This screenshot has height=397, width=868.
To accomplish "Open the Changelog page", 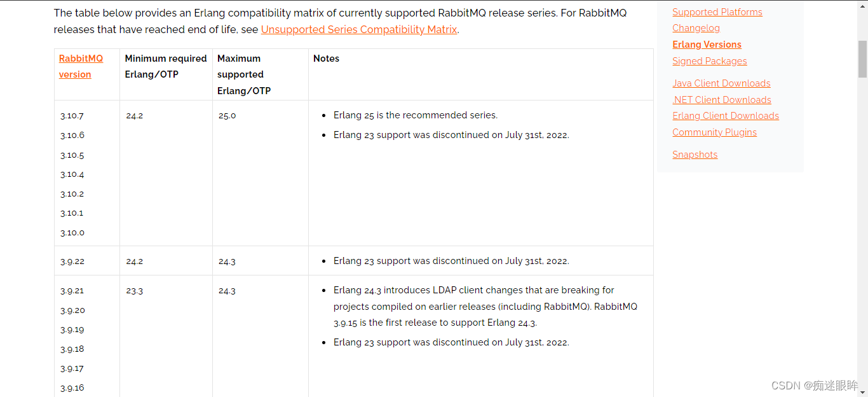I will coord(696,28).
